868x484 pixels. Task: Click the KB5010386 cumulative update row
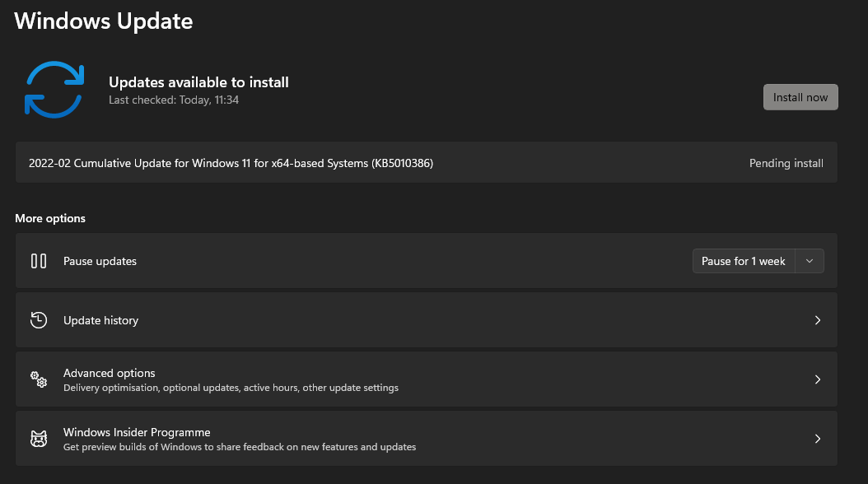pyautogui.click(x=427, y=163)
